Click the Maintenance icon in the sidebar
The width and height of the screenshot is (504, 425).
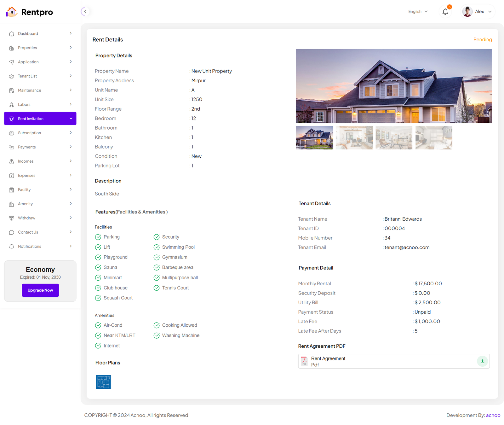pos(12,90)
